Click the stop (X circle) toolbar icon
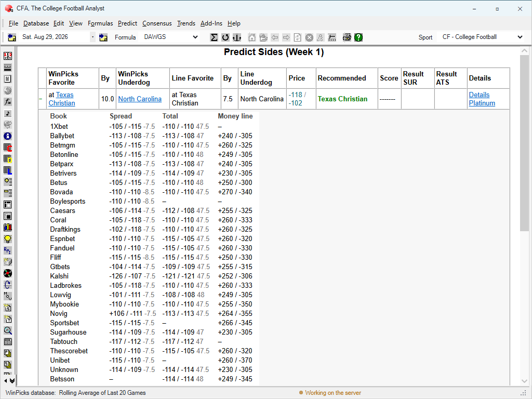Viewport: 532px width, 399px height. 309,37
